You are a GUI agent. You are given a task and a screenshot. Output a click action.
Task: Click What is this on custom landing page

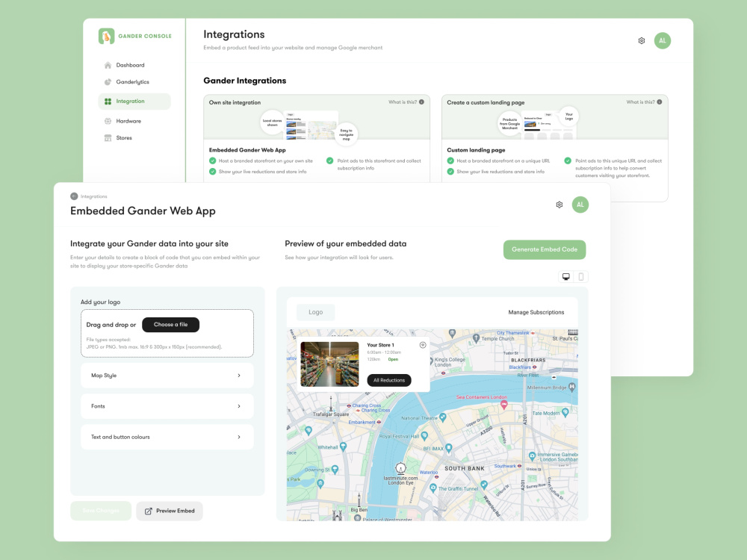pos(640,102)
